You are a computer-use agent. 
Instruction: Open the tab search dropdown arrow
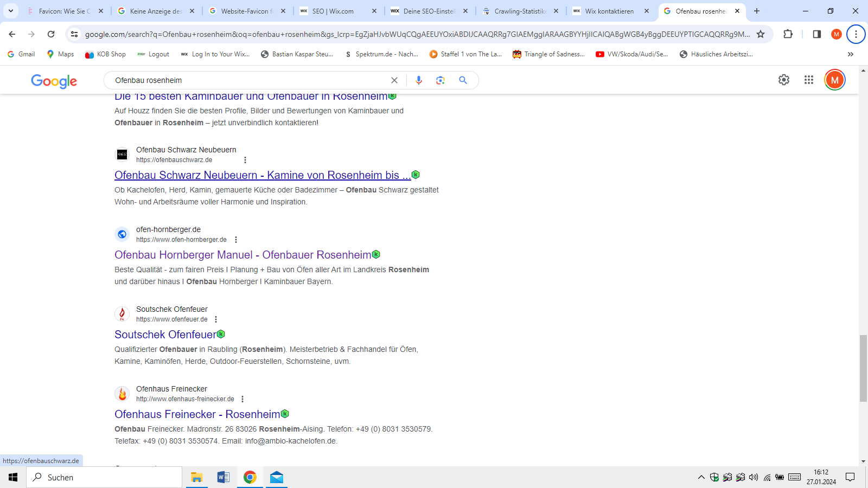(10, 11)
